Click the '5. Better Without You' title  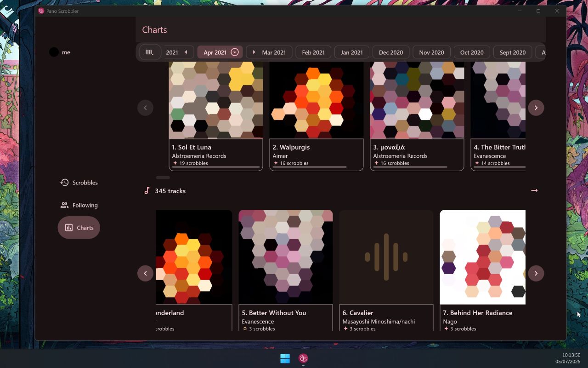(274, 313)
